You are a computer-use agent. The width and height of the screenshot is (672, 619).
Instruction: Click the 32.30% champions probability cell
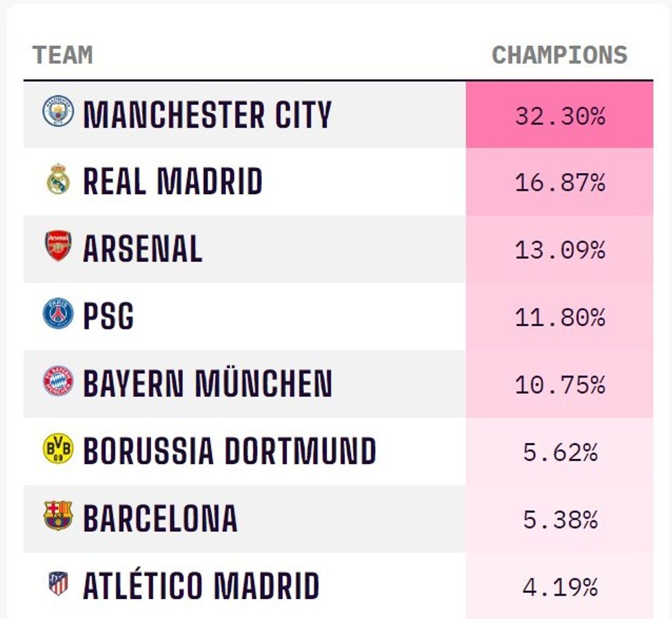tap(560, 115)
